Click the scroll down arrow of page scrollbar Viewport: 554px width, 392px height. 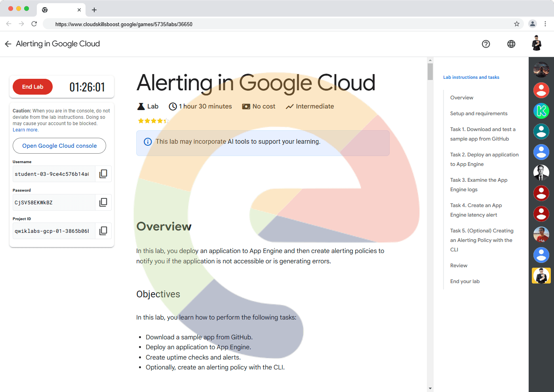pos(430,388)
